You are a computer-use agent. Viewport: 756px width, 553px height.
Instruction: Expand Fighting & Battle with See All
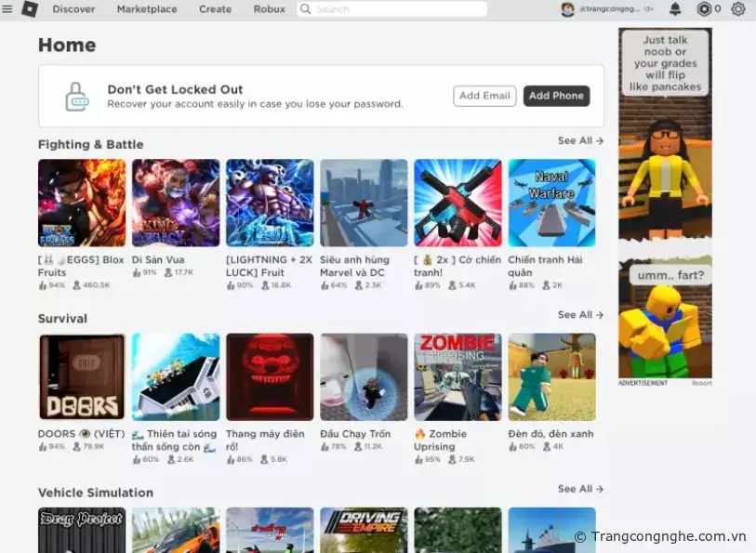[x=580, y=141]
